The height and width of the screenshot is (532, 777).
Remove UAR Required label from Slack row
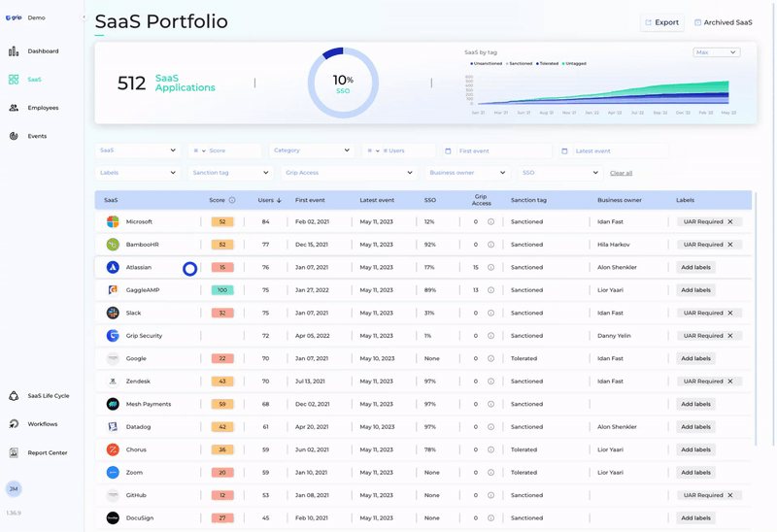730,313
